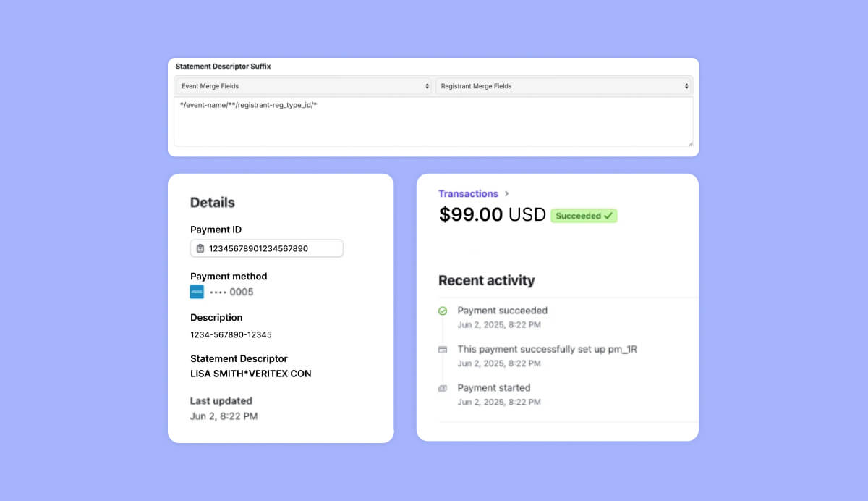The height and width of the screenshot is (501, 868).
Task: Click the Transactions breadcrumb link
Action: (468, 193)
